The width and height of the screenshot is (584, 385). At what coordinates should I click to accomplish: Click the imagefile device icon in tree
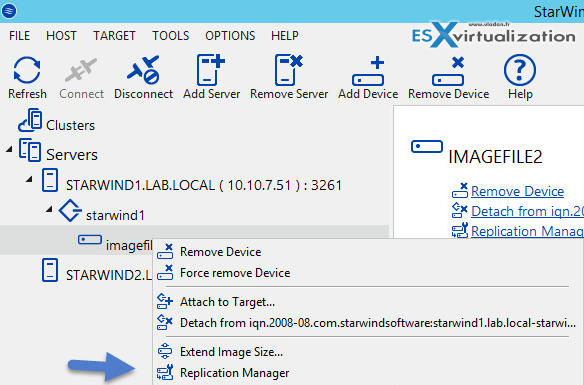click(x=90, y=239)
